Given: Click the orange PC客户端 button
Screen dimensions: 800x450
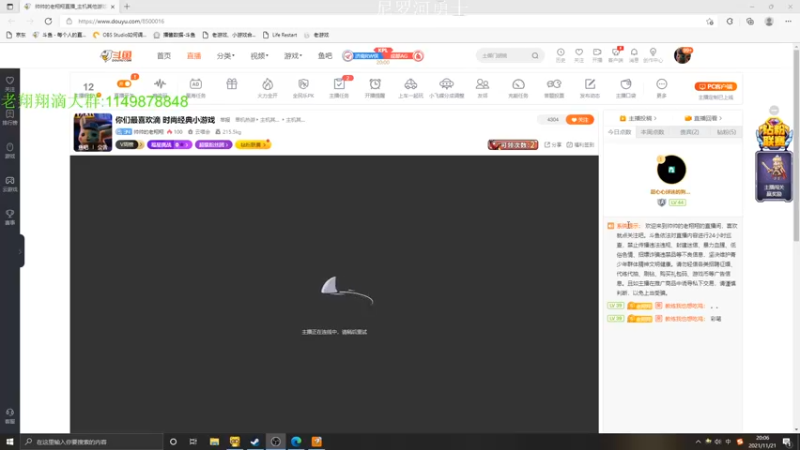Looking at the screenshot, I should (716, 86).
